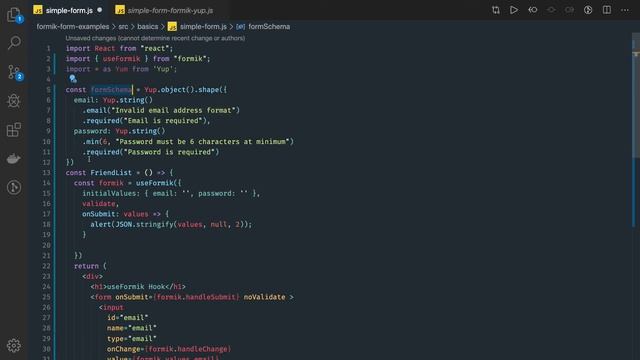Click useFormik in the line 2 import
This screenshot has width=640, height=360.
coord(121,59)
